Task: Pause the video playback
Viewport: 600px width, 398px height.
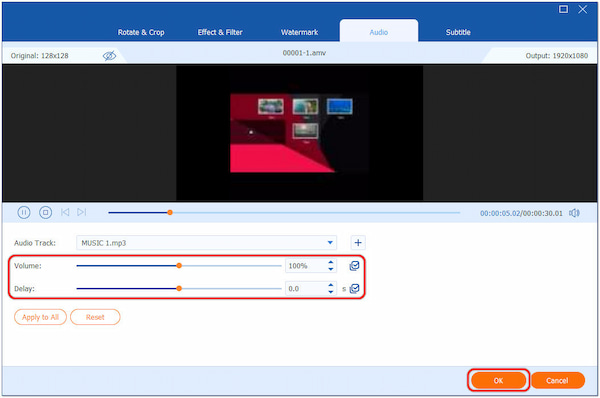Action: (24, 212)
